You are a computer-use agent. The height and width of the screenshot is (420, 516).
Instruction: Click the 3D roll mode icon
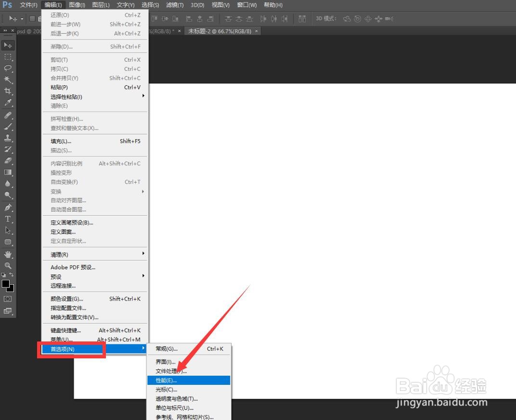point(357,19)
